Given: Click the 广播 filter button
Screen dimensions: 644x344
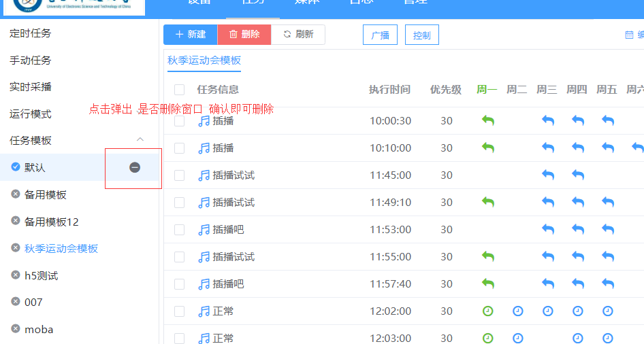Looking at the screenshot, I should (380, 35).
